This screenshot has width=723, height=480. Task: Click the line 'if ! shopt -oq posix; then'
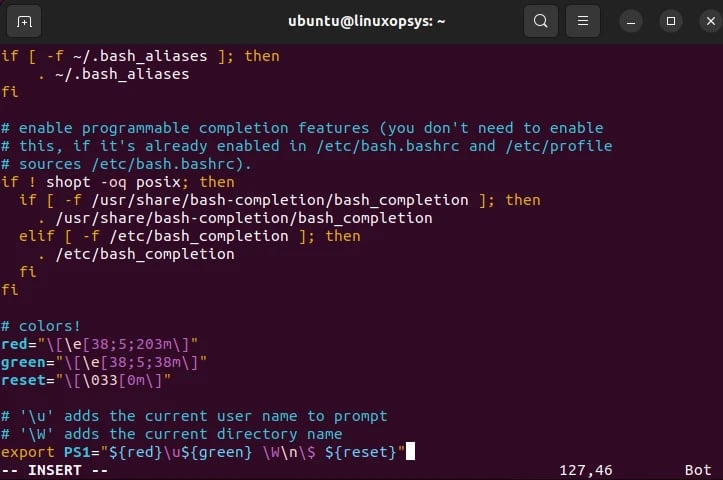pos(118,182)
